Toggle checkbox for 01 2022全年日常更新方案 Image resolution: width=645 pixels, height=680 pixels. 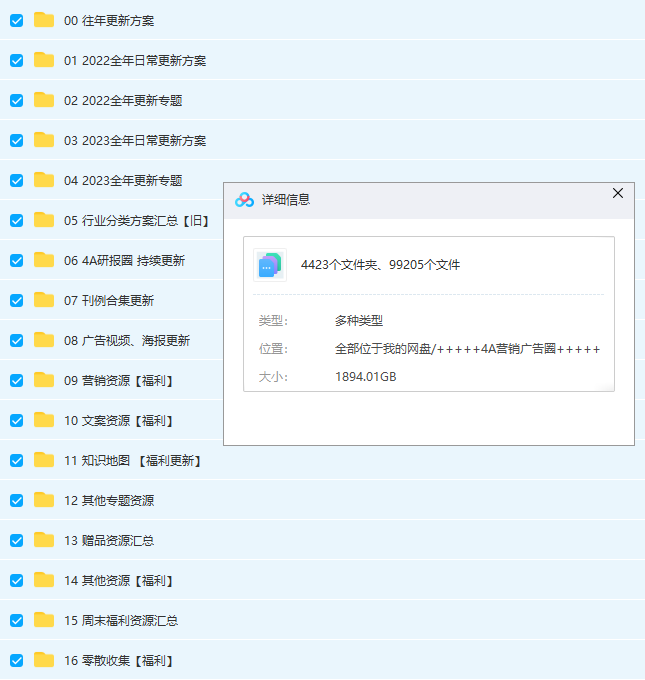(16, 60)
